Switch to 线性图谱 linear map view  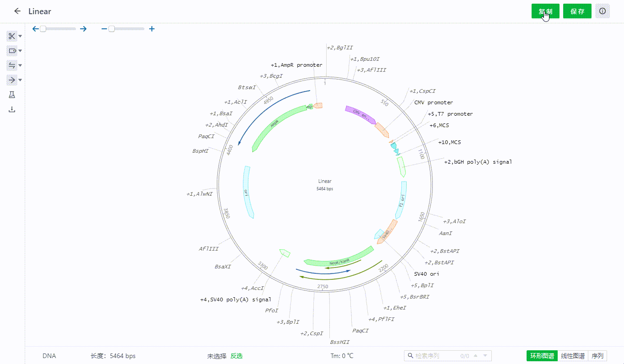click(573, 356)
